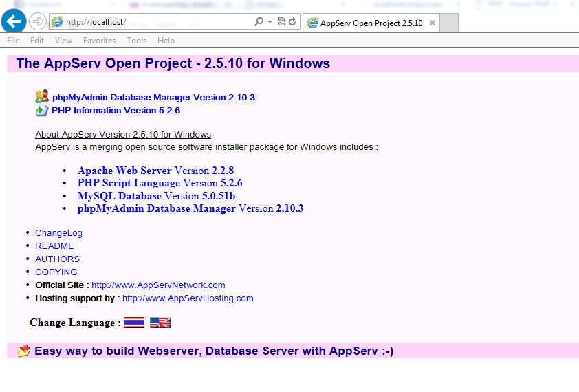Open MySQL Database Version 5.0.51b link
This screenshot has height=392, width=579.
156,196
